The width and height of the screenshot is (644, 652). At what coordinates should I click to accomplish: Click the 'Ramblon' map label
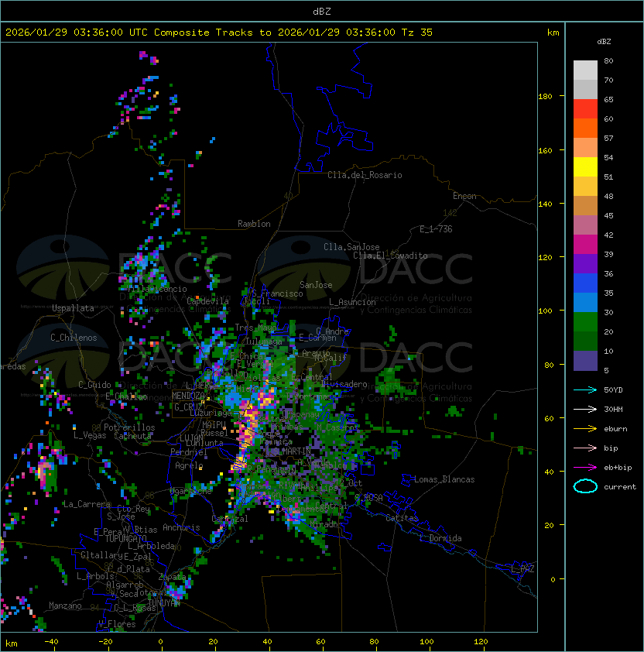tap(254, 224)
